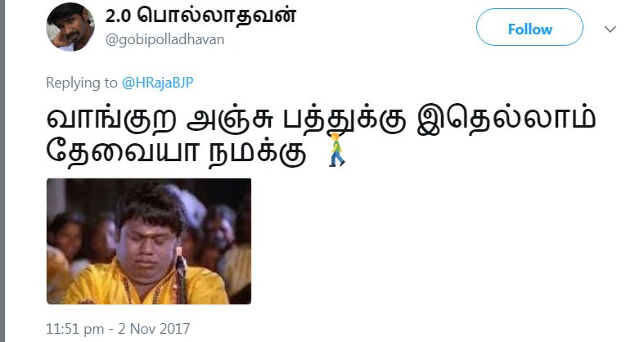644x342 pixels.
Task: Click the word வாங்குற in tweet
Action: click(112, 119)
